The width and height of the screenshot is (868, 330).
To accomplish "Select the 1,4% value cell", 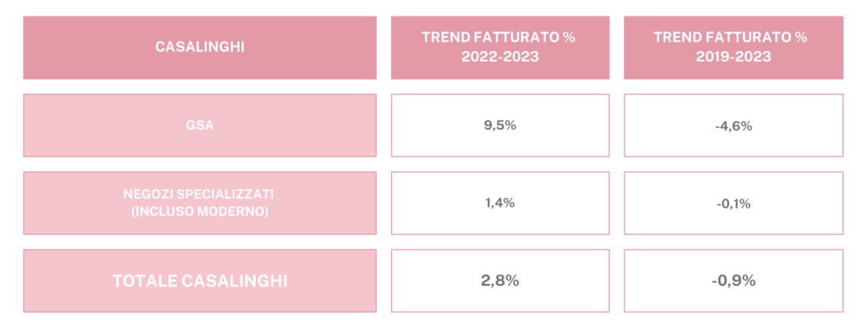I will pyautogui.click(x=500, y=203).
